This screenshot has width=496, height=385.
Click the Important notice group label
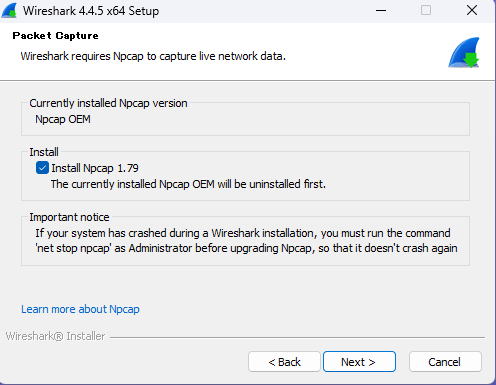click(x=69, y=217)
